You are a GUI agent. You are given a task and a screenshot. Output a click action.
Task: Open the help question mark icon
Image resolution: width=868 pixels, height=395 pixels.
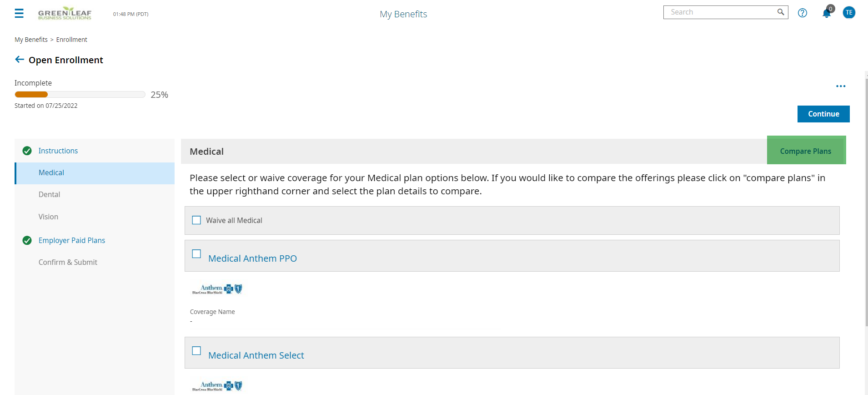tap(803, 13)
